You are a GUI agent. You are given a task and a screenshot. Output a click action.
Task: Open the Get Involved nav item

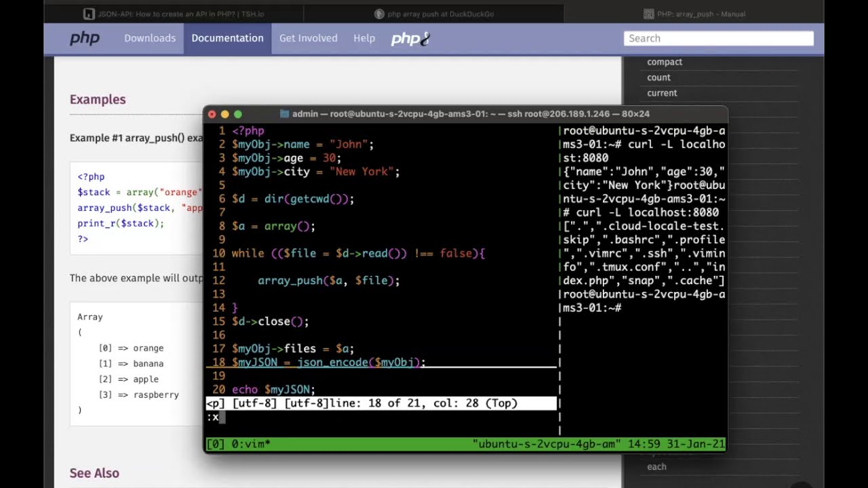pyautogui.click(x=309, y=38)
